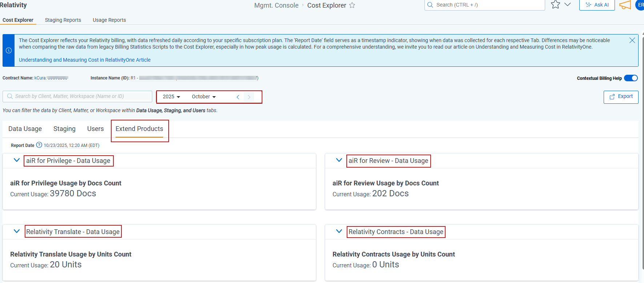Open the user avatar menu

point(640,5)
